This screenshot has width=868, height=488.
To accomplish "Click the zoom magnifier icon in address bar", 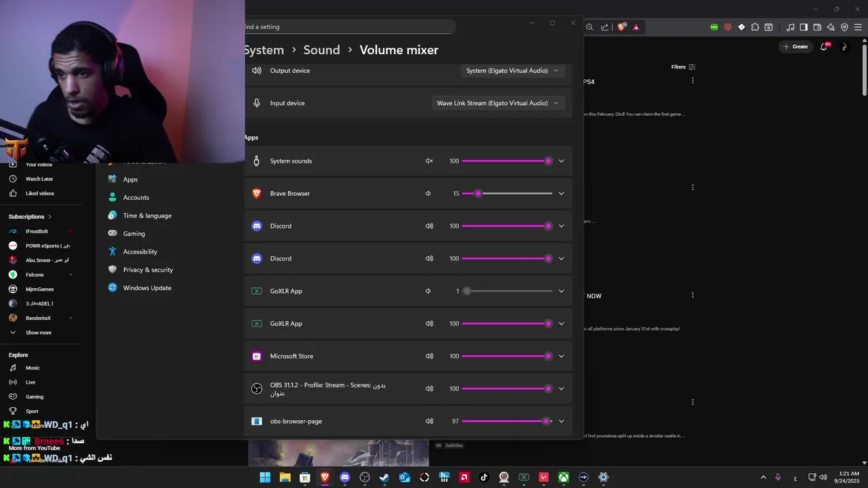I will click(x=589, y=27).
